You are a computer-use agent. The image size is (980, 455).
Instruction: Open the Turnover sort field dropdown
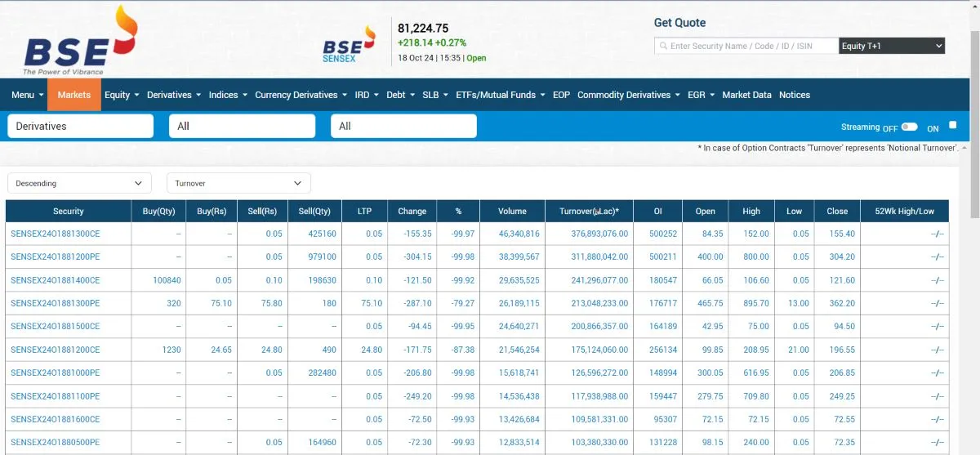(x=238, y=183)
